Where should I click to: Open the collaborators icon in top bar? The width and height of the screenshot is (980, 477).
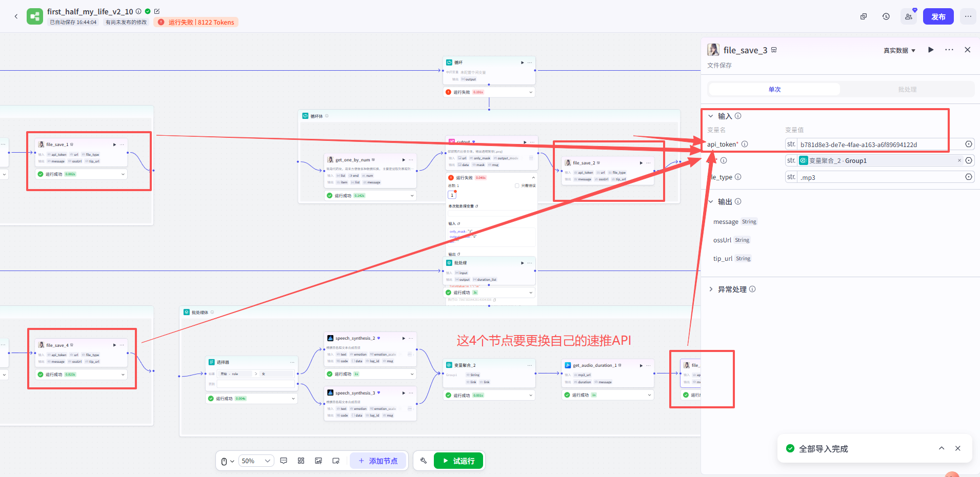click(x=908, y=16)
